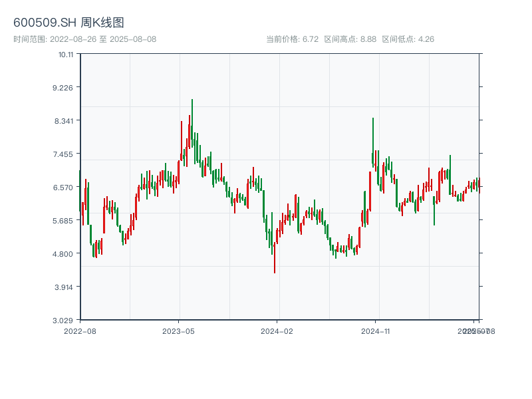Click the 9.226 y-axis tick label
The height and width of the screenshot is (399, 532).
pos(64,88)
